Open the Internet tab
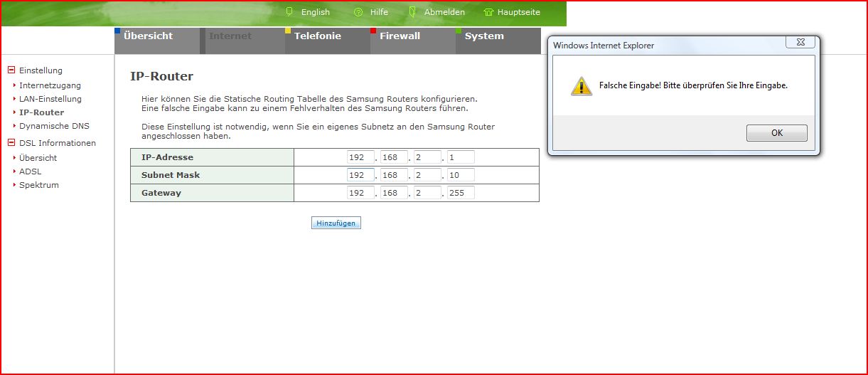This screenshot has width=868, height=375. tap(242, 41)
